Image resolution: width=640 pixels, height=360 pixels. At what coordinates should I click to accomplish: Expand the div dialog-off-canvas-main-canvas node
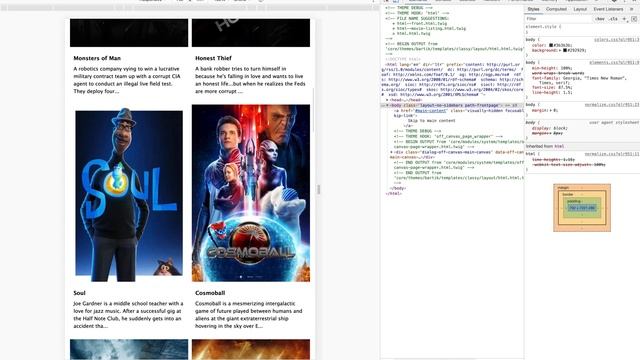click(391, 152)
